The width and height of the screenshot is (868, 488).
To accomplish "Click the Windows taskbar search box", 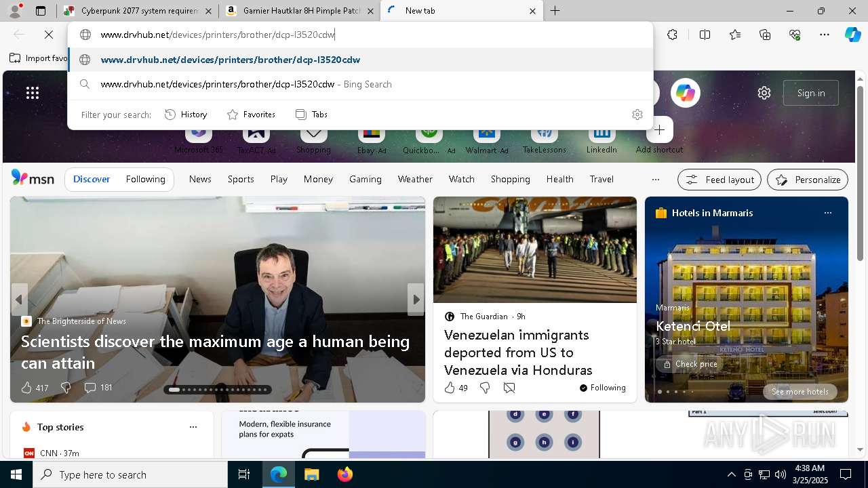I will pos(130,474).
